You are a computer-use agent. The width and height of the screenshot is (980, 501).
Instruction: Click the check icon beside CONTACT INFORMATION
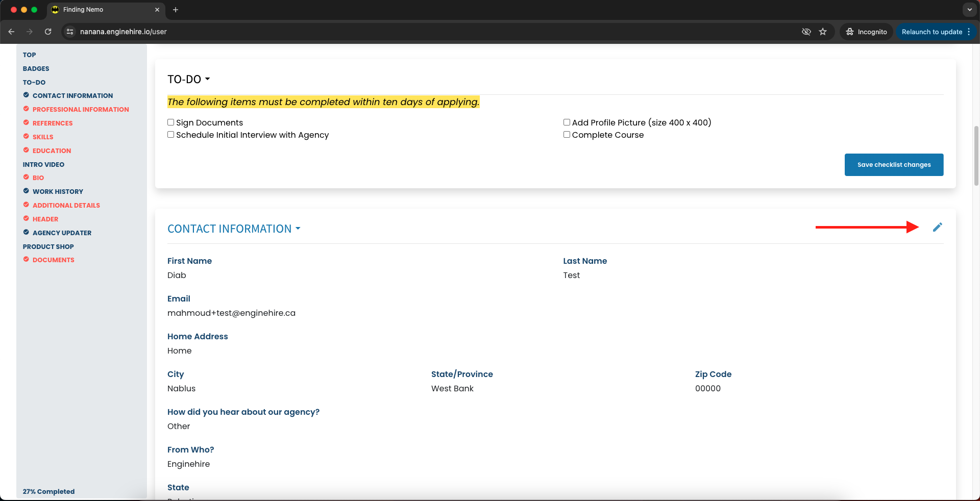26,95
